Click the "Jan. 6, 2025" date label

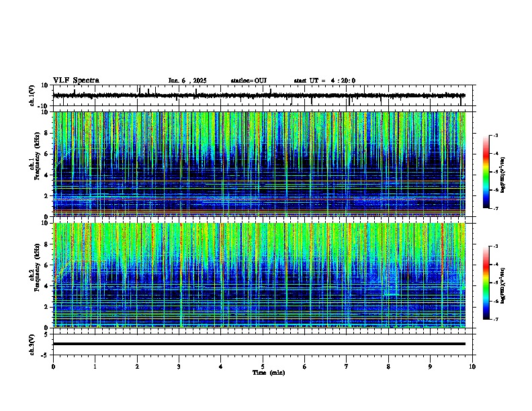[x=187, y=81]
